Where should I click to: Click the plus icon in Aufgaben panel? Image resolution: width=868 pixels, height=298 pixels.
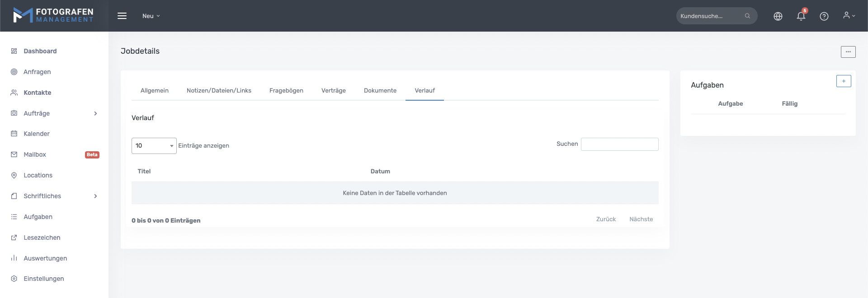(x=843, y=81)
